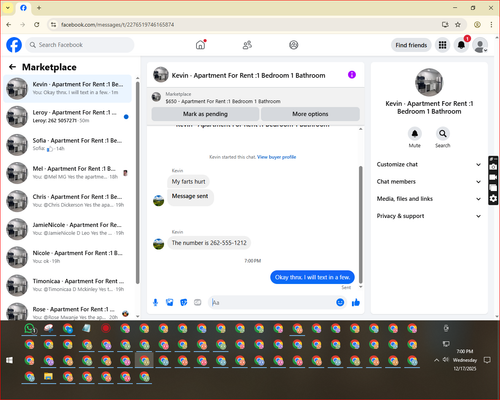Click Kevin's large profile thumbnail

429,82
